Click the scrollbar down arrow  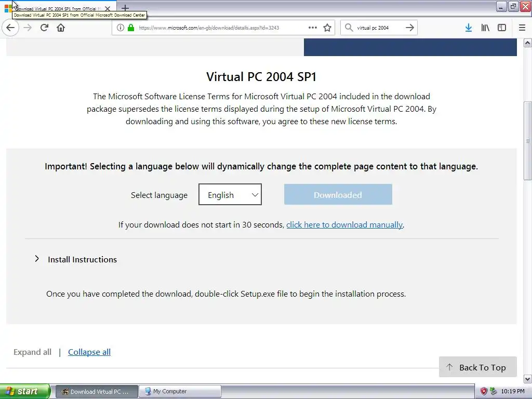(x=528, y=379)
